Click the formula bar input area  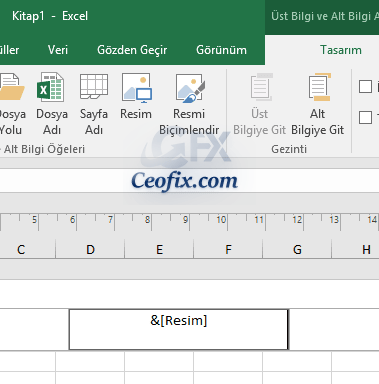(x=189, y=180)
